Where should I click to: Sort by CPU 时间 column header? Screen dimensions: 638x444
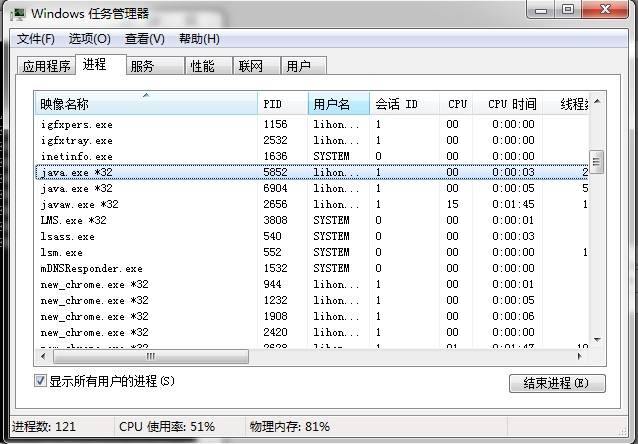pos(507,104)
